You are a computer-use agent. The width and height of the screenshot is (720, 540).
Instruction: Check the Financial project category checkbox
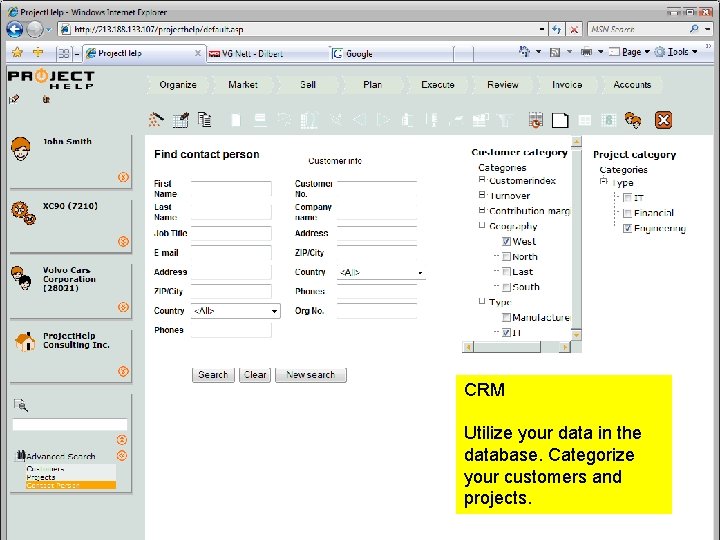pos(628,213)
